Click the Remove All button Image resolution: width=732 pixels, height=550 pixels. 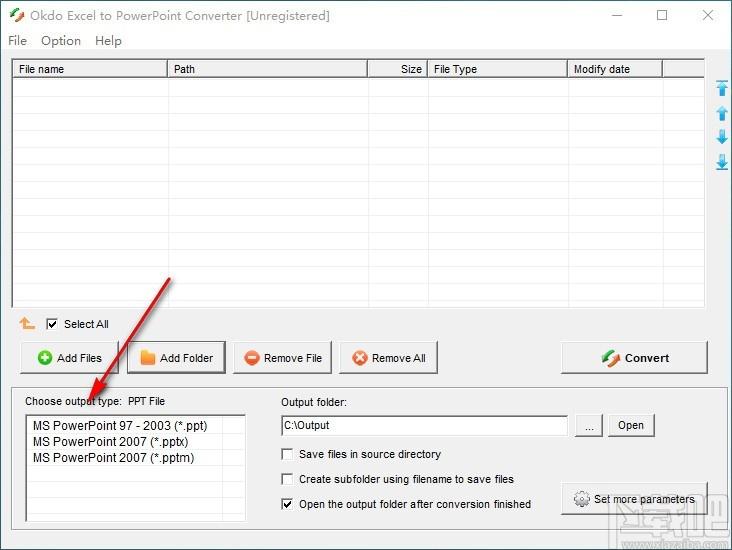pos(388,358)
